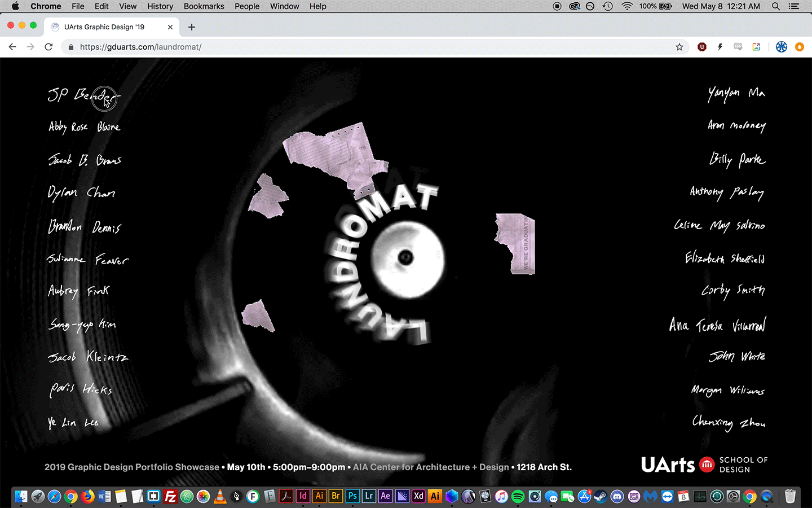812x508 pixels.
Task: Open JP Bender's portfolio link
Action: coord(83,96)
